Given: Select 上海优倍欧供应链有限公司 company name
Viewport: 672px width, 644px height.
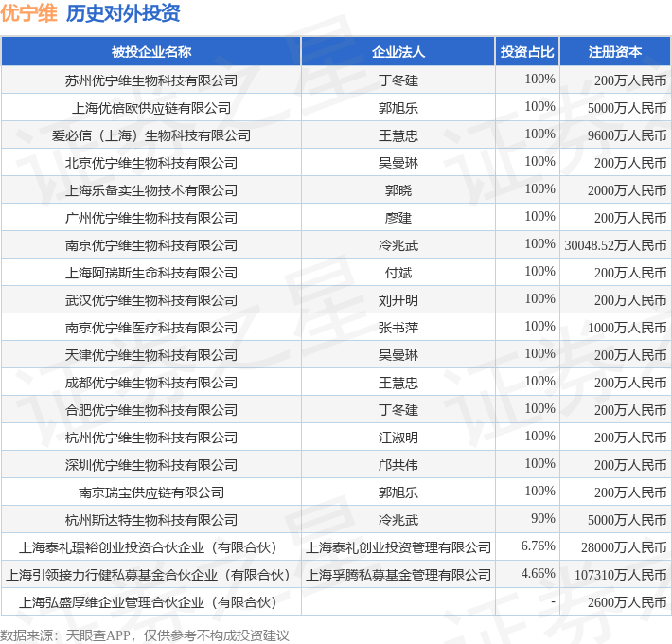Looking at the screenshot, I should [151, 108].
